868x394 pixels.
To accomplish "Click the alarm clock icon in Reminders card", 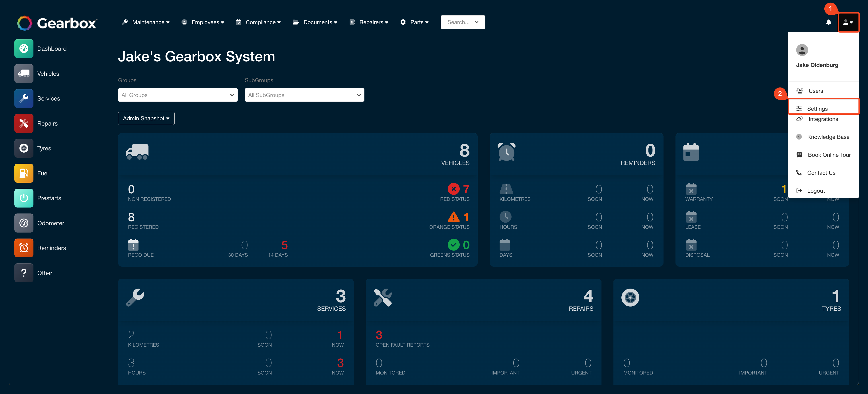I will tap(506, 151).
